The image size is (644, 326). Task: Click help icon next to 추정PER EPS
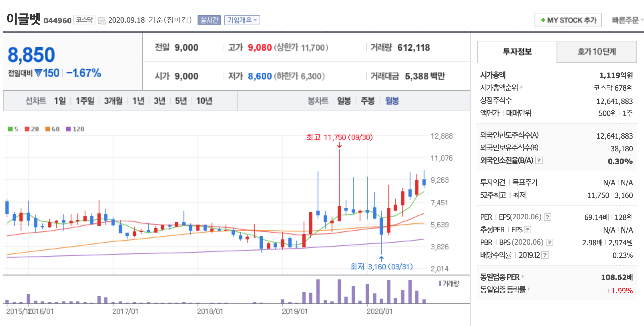[528, 230]
